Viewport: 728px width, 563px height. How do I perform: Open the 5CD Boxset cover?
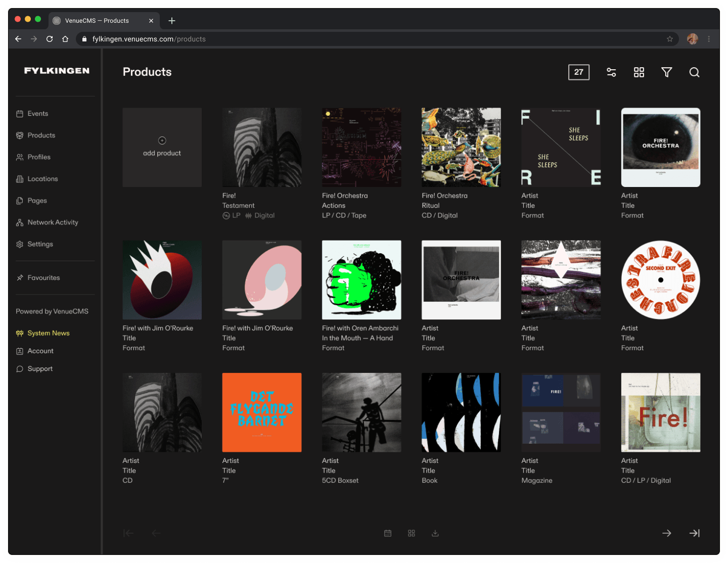pos(361,412)
